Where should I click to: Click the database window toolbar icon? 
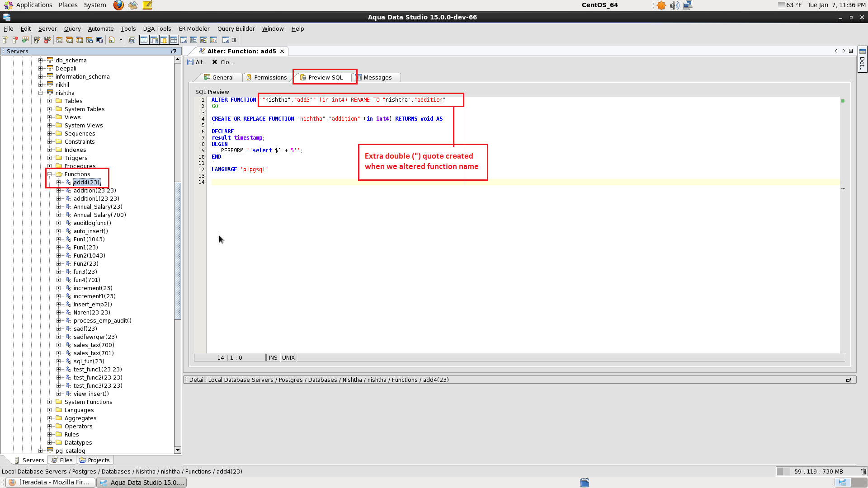click(99, 40)
